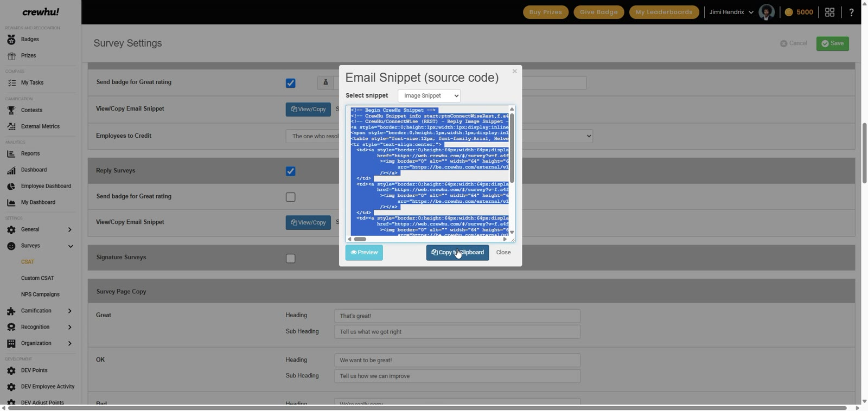This screenshot has height=411, width=868.
Task: Open Dashboard bar-chart icon
Action: [x=11, y=170]
